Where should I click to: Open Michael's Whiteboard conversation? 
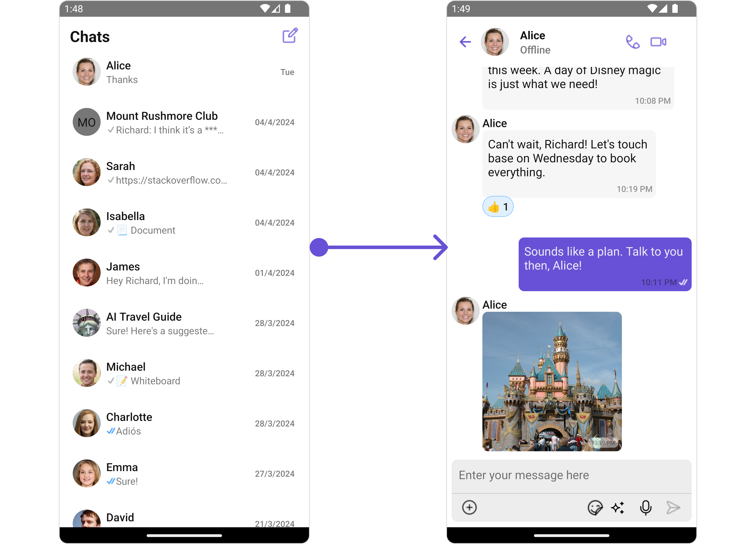(184, 373)
